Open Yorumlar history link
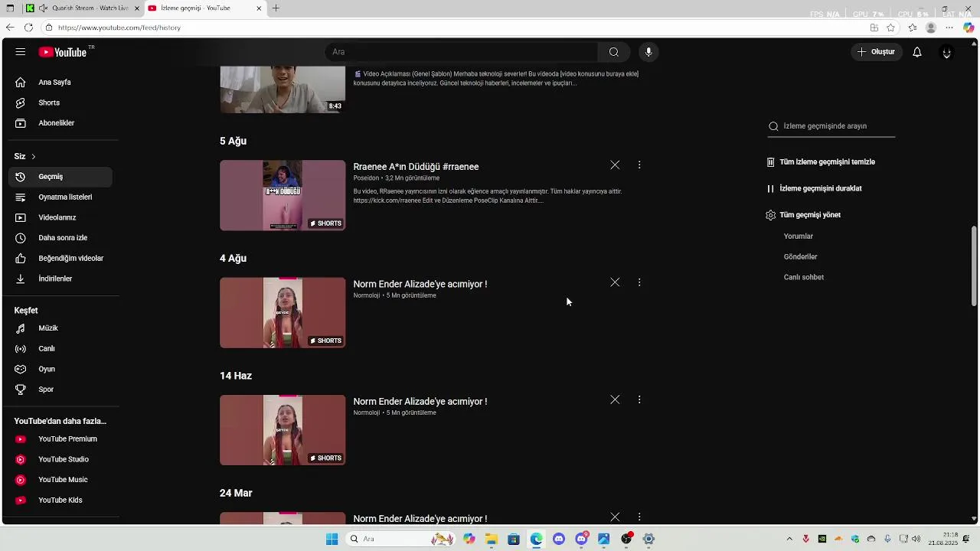 coord(799,236)
